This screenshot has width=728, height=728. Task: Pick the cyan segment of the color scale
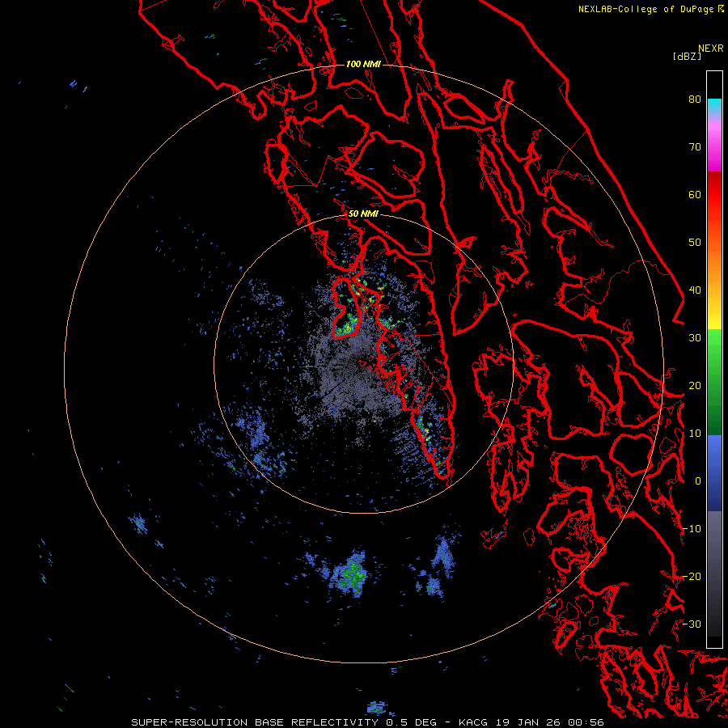714,107
